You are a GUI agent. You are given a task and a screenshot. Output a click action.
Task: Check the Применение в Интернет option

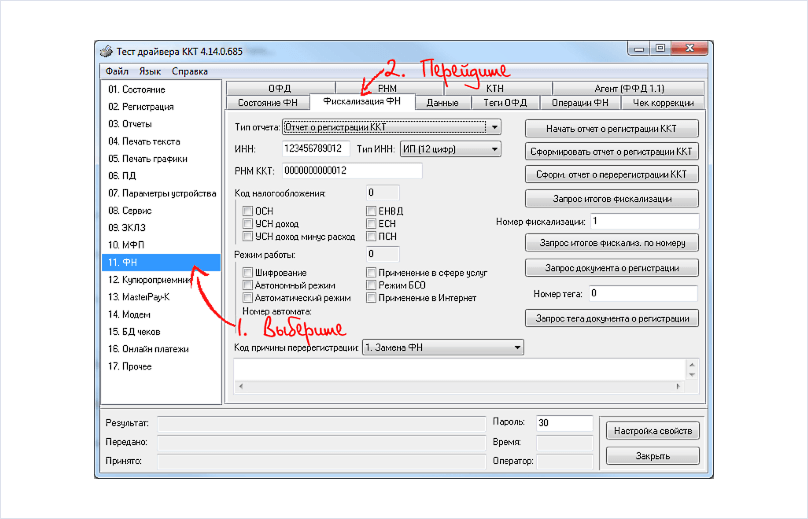click(x=371, y=298)
